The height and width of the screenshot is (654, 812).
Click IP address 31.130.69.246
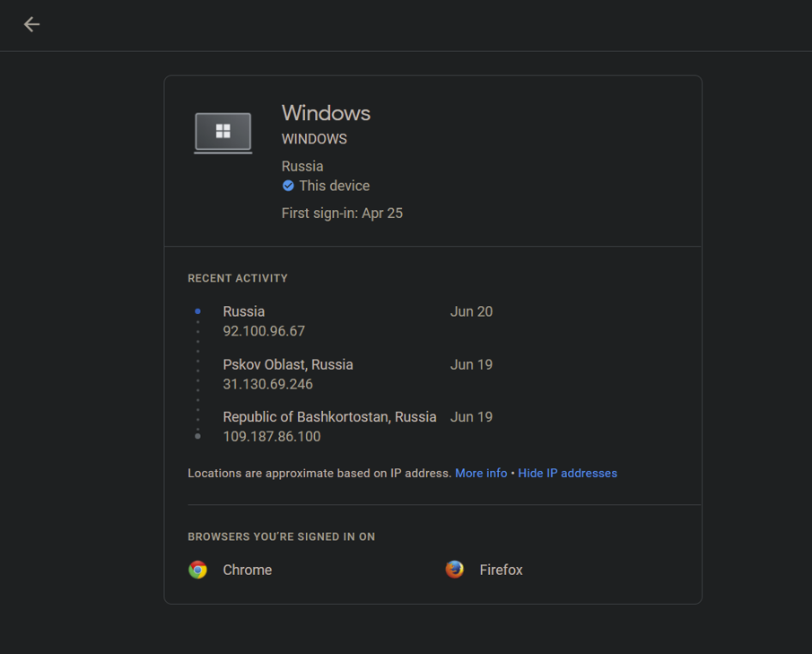click(267, 384)
